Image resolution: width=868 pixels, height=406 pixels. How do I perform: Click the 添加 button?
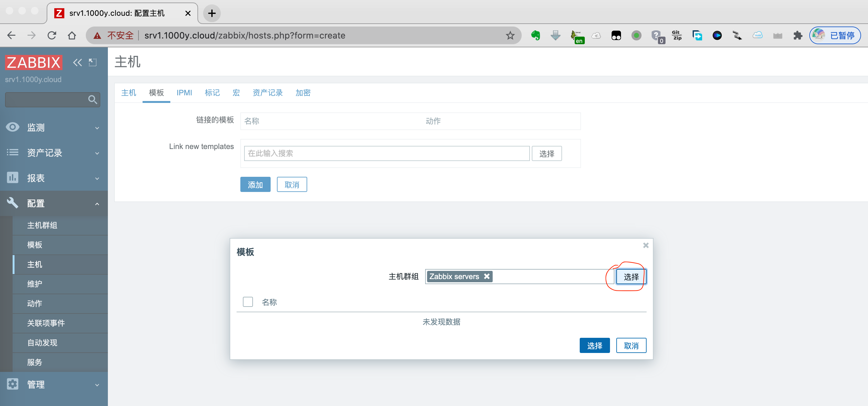pos(255,184)
